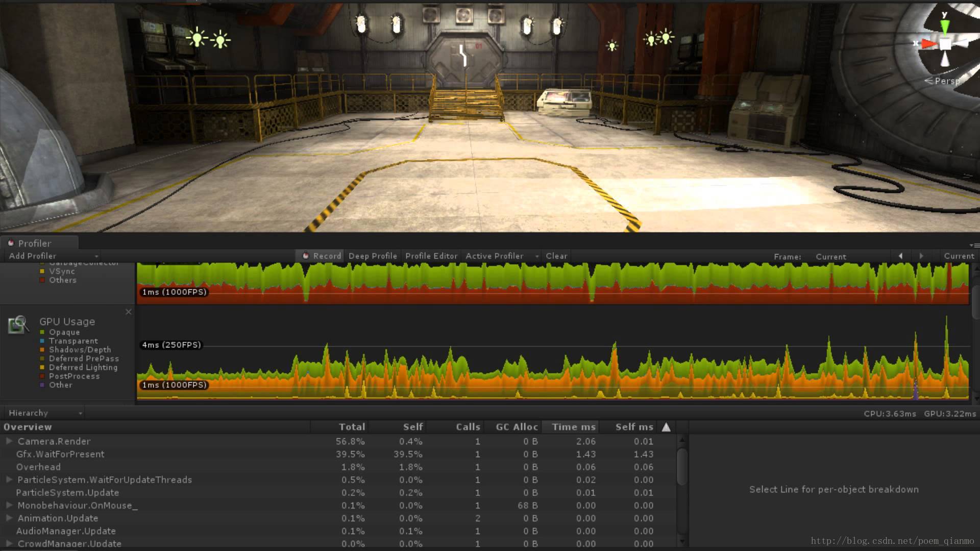Viewport: 980px width, 551px height.
Task: Expand the Animation.Update tree entry
Action: coord(9,518)
